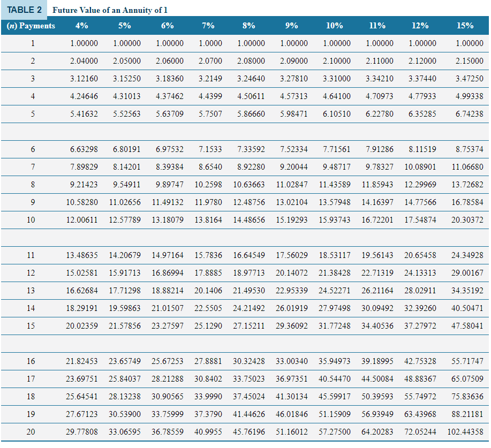The width and height of the screenshot is (491, 448).
Task: Select the value 63.43968 under 12%
Action: coord(420,414)
